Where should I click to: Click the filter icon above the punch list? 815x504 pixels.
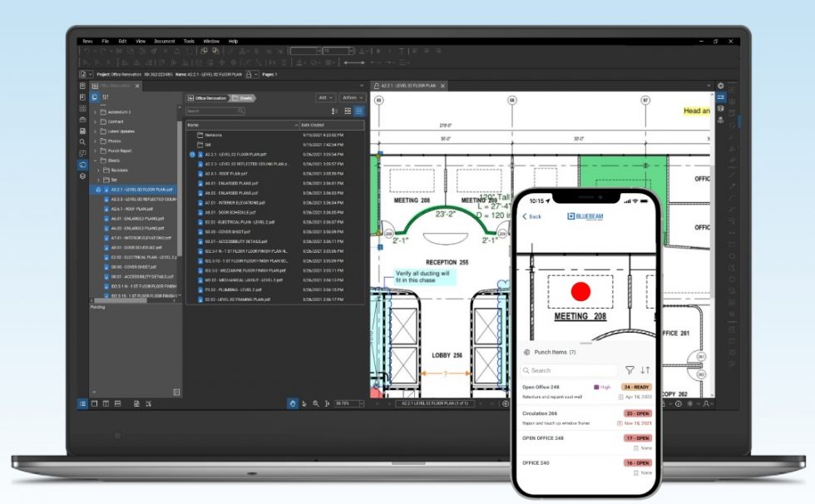pyautogui.click(x=630, y=371)
